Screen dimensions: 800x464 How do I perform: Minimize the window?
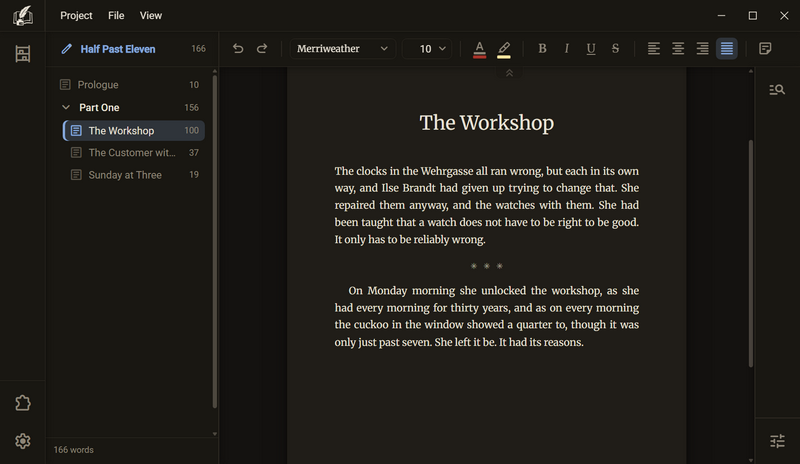[x=721, y=16]
